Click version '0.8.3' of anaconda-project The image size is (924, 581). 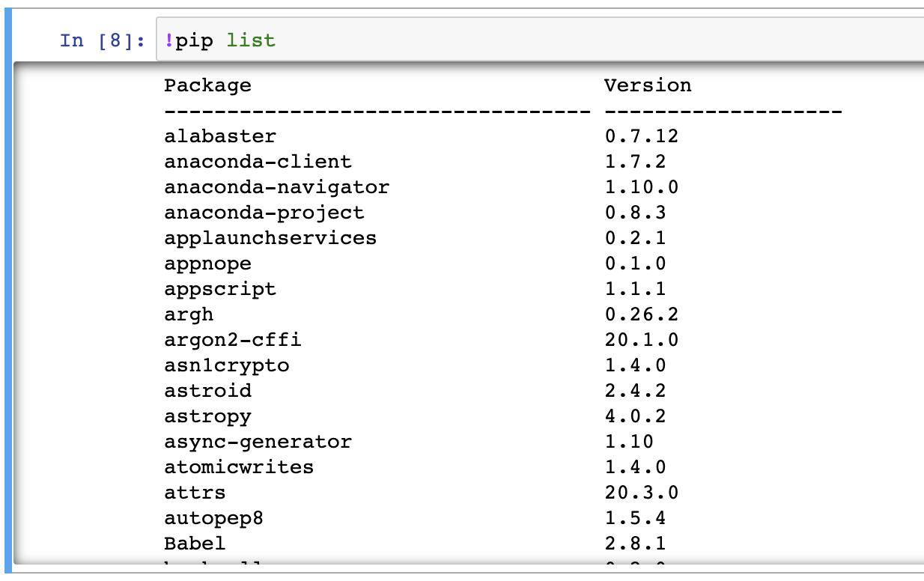point(636,213)
